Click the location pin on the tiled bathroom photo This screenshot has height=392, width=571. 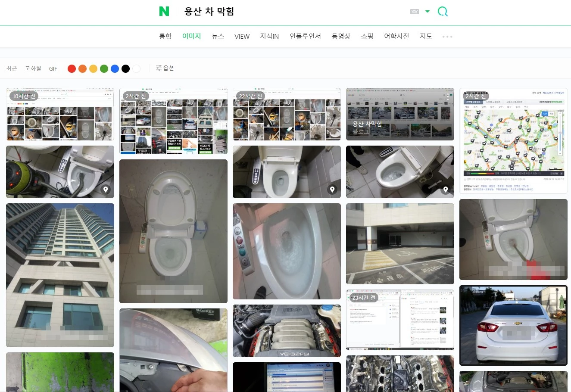tap(332, 189)
